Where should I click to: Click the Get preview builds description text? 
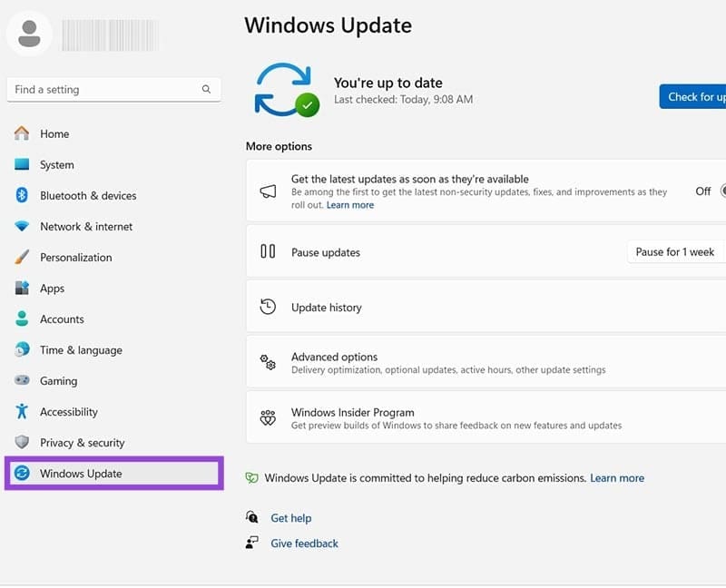point(456,425)
